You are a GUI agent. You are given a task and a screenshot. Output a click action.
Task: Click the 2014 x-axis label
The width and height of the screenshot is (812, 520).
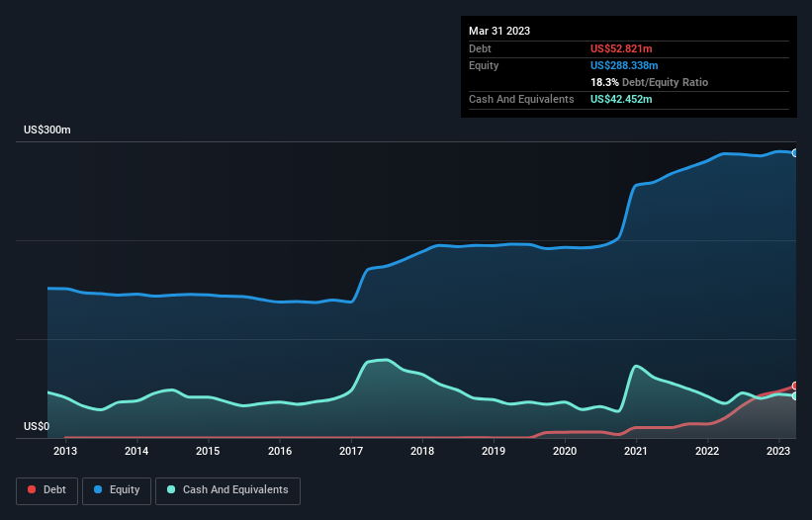[x=136, y=451]
